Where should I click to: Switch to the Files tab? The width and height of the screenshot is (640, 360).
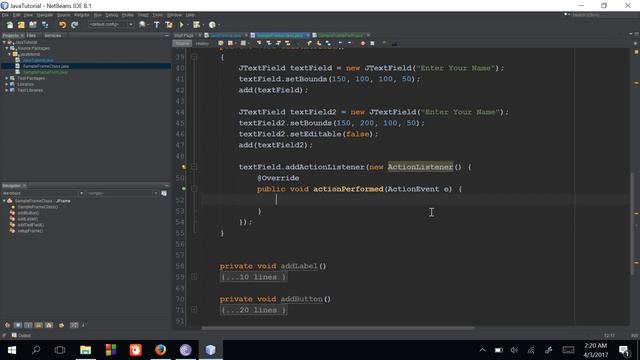pos(31,36)
